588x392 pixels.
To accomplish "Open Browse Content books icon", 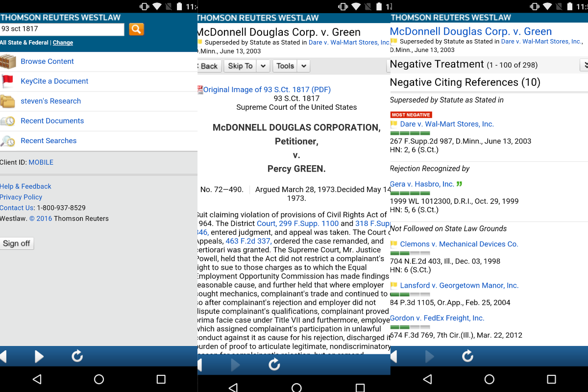I will coord(8,62).
